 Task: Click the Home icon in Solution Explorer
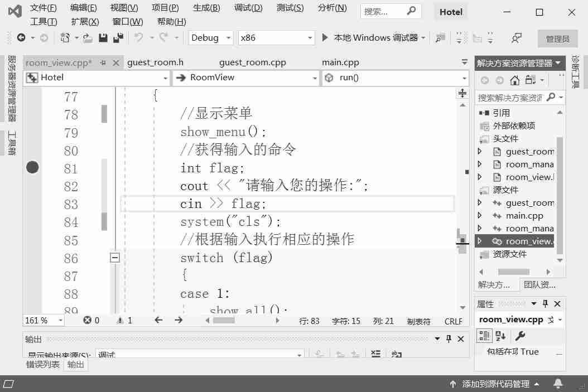[x=515, y=80]
